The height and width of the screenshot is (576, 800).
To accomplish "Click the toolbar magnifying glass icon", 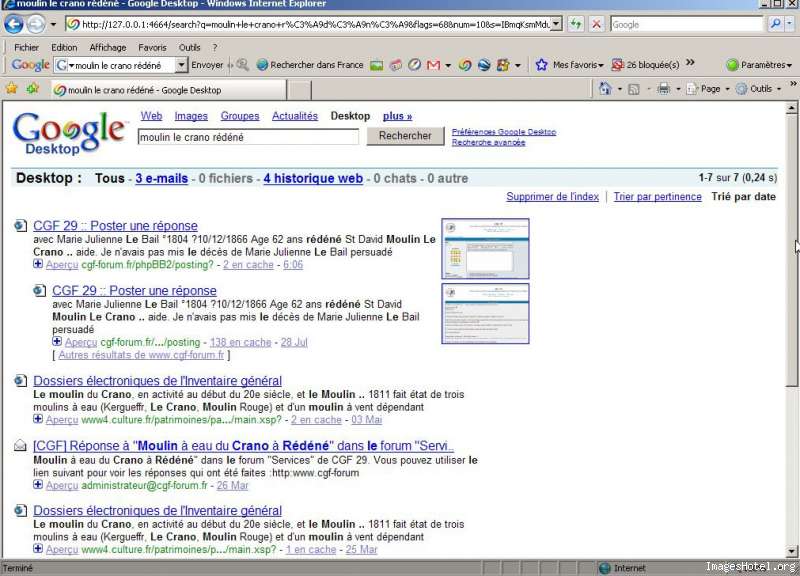I will pos(242,65).
